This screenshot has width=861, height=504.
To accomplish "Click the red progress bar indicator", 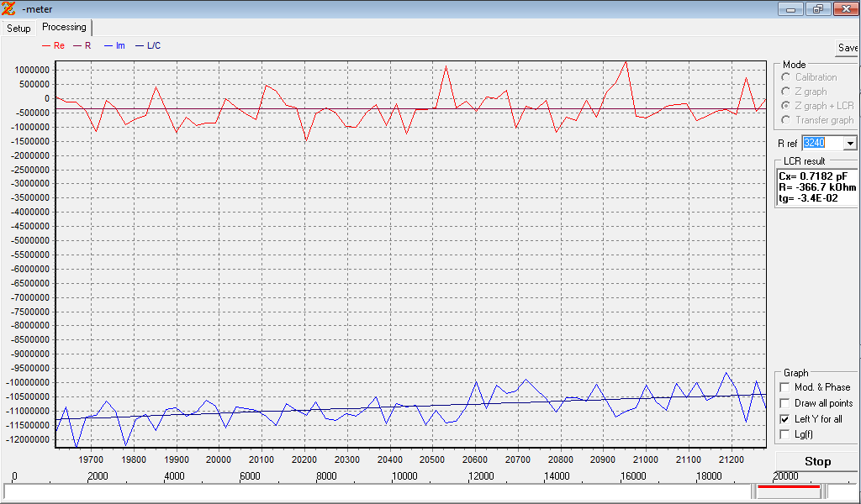I will click(x=789, y=486).
